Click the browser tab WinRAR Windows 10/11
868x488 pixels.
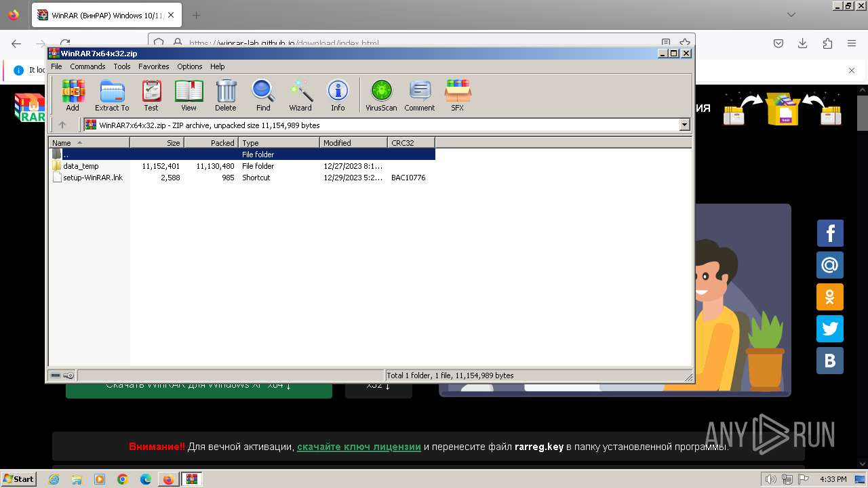coord(106,15)
